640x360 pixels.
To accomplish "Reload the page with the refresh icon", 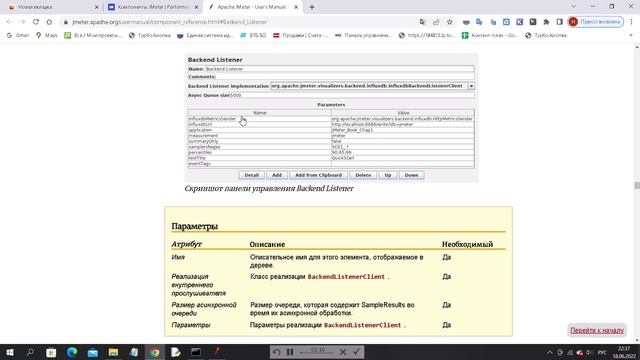I will tap(36, 22).
